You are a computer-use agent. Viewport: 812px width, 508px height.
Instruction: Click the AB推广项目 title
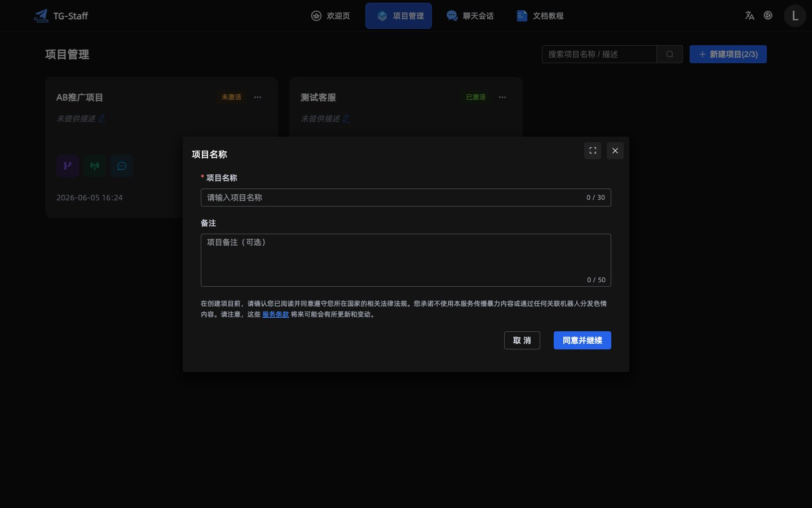(x=80, y=97)
